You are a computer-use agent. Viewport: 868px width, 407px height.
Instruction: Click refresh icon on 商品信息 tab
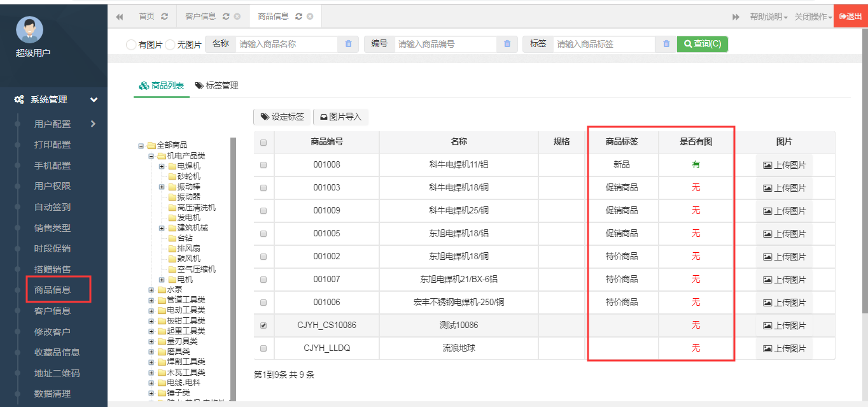click(x=299, y=17)
